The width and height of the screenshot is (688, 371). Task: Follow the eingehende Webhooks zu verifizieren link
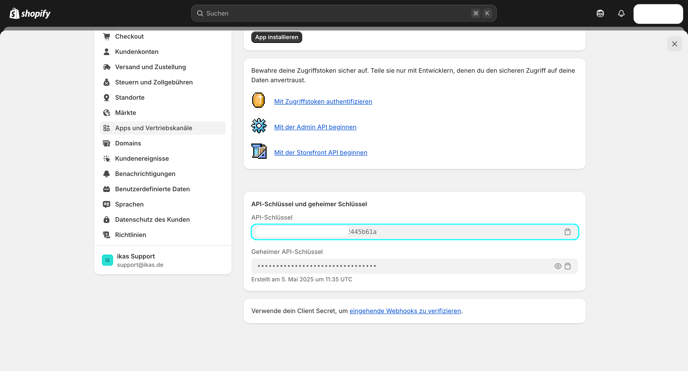[405, 311]
